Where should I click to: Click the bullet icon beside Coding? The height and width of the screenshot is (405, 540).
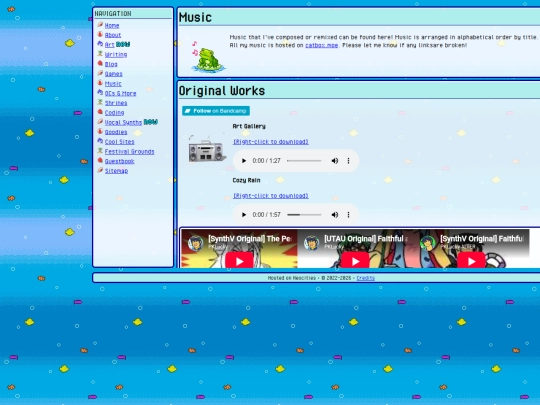tap(100, 112)
